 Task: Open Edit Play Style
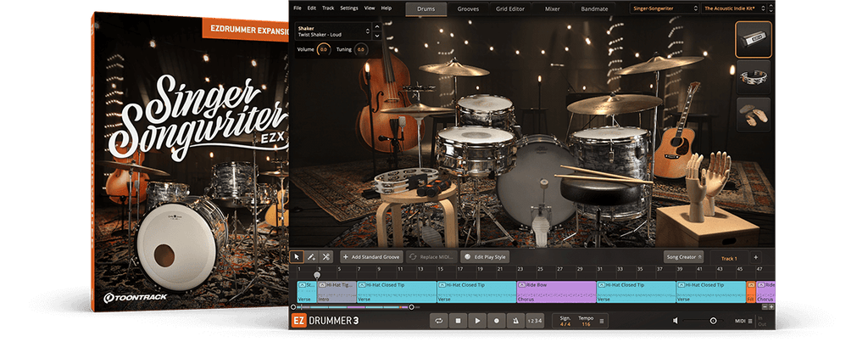485,257
